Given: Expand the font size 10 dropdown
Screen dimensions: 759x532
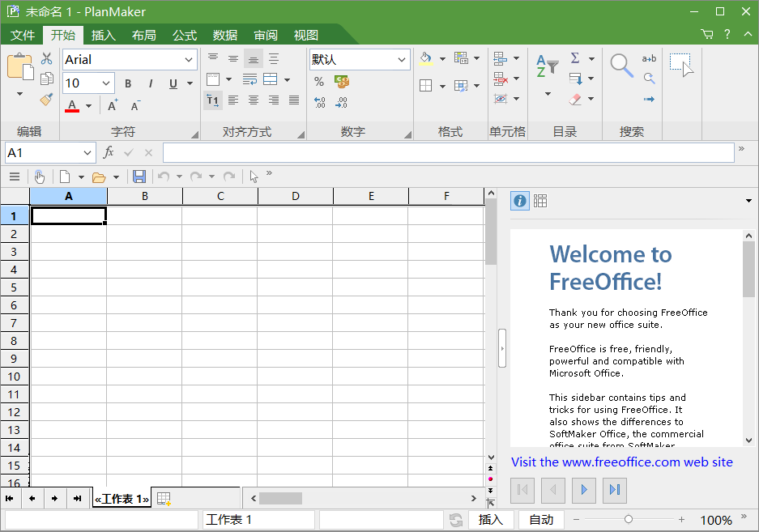Looking at the screenshot, I should coord(107,83).
